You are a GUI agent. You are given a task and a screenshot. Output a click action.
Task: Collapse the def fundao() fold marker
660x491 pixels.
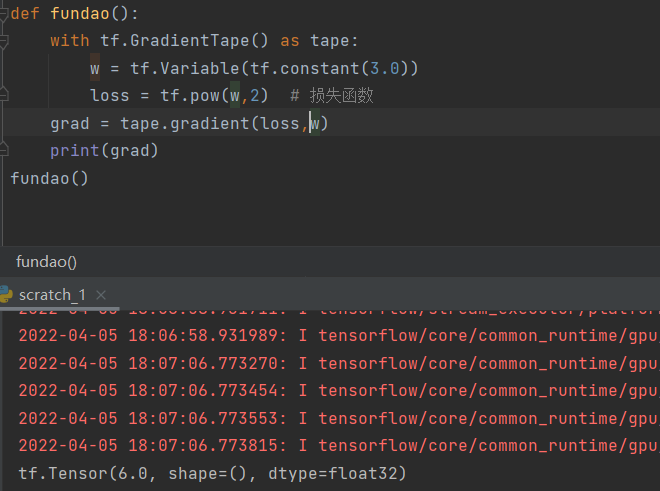pyautogui.click(x=4, y=14)
